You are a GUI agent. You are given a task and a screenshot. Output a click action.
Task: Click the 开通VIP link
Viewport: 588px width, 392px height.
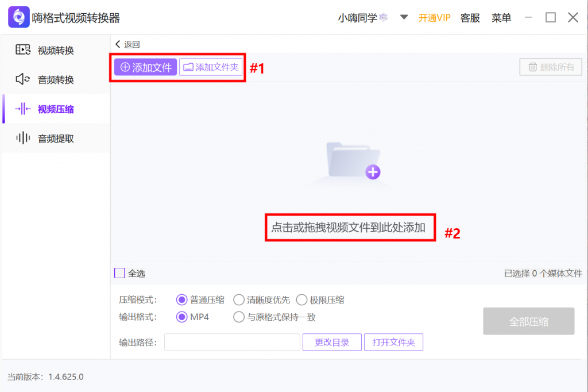[435, 17]
